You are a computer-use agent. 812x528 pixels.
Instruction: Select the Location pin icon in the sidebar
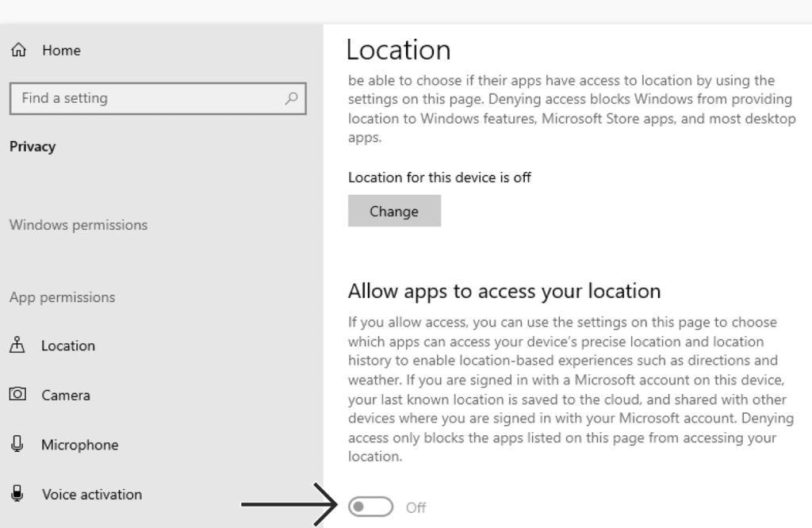pyautogui.click(x=18, y=346)
